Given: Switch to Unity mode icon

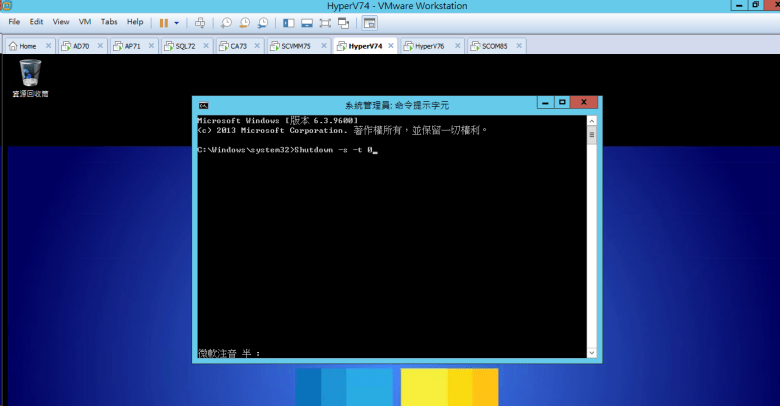Looking at the screenshot, I should pos(344,21).
